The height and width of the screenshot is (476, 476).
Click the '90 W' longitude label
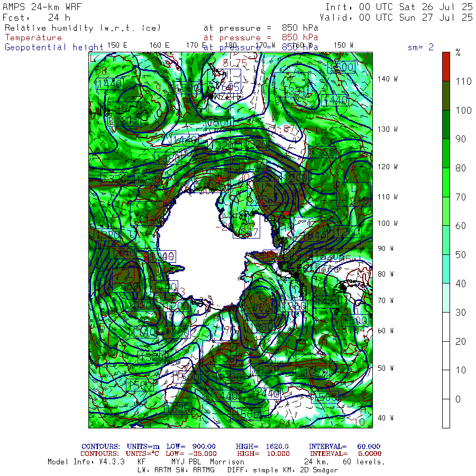tap(386, 249)
